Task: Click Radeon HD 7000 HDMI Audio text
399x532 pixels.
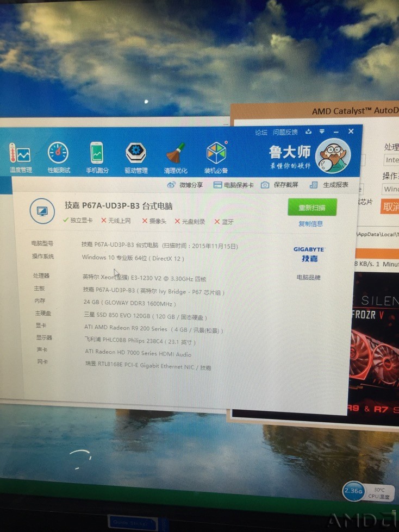Action: tap(138, 353)
